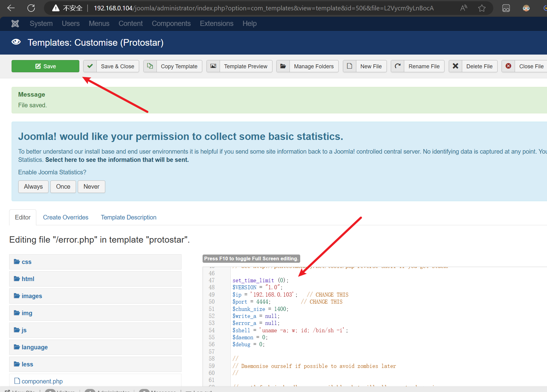The width and height of the screenshot is (547, 392).
Task: Open the System menu
Action: pos(41,23)
